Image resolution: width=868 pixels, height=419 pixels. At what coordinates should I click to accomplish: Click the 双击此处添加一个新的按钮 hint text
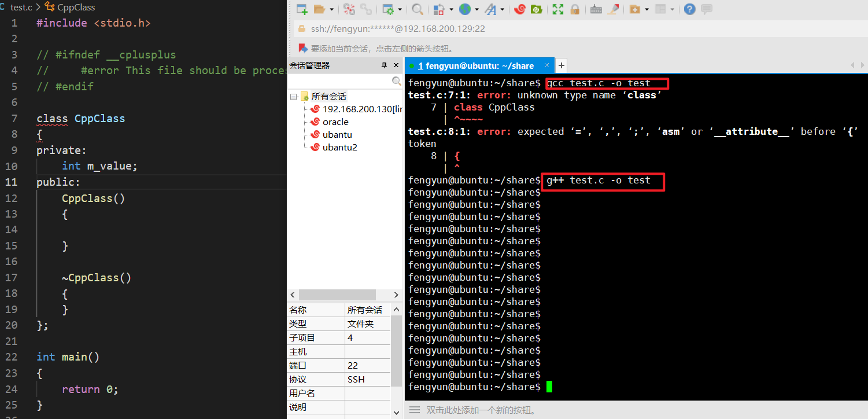click(482, 410)
